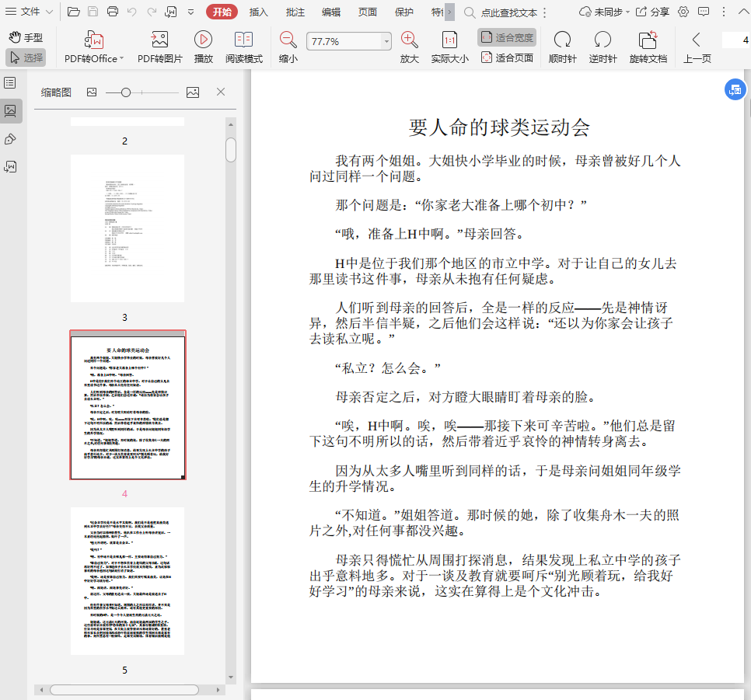Close the 缩略图 thumbnail panel
Screen dimensions: 751x700
(221, 92)
